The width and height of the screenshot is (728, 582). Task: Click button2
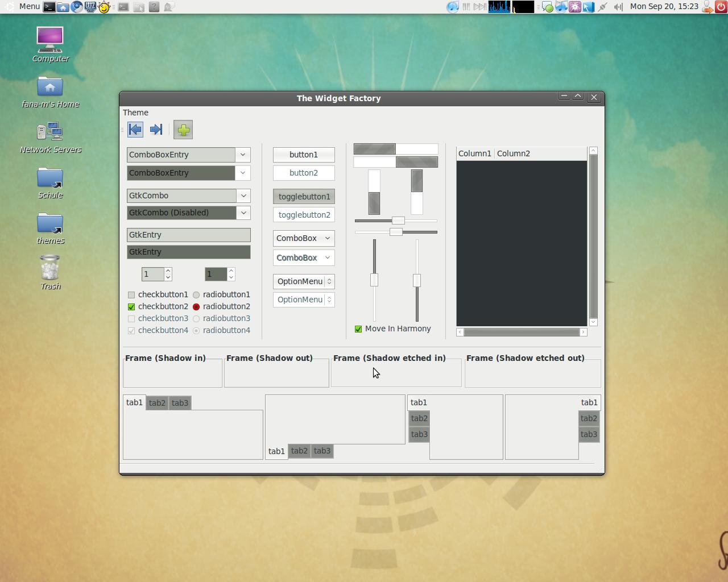tap(304, 173)
